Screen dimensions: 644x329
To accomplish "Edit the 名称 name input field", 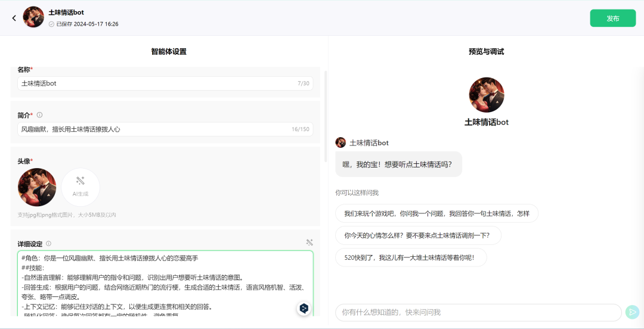I will point(165,83).
